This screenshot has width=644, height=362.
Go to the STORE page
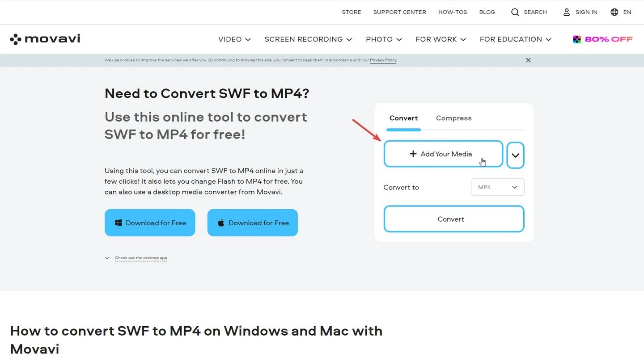(352, 12)
